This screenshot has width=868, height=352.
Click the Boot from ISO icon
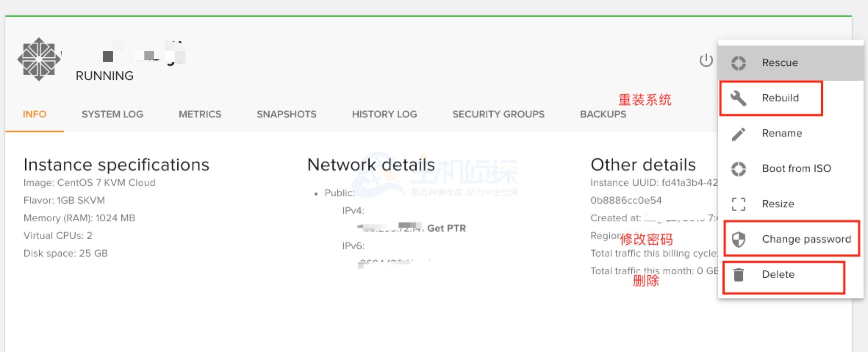738,169
